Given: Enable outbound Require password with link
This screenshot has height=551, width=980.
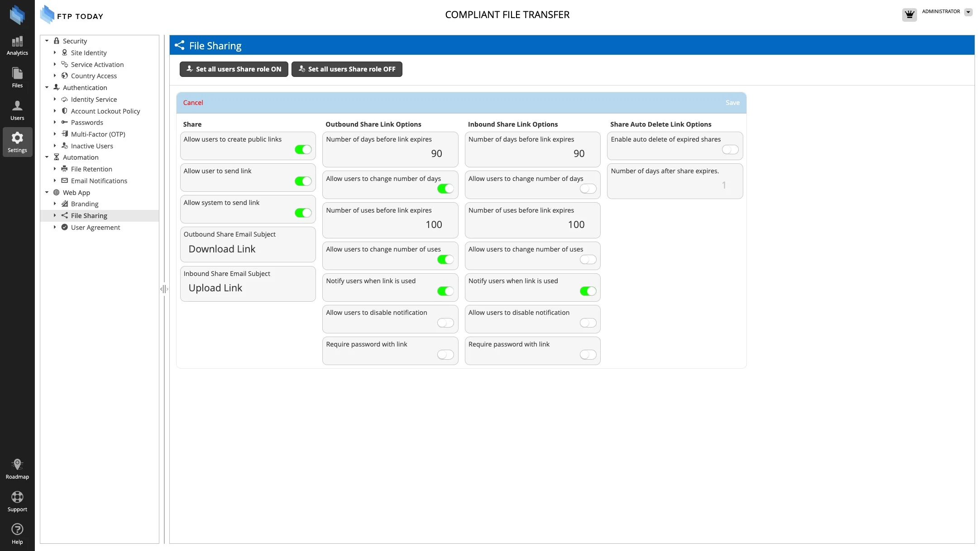Looking at the screenshot, I should click(x=445, y=355).
